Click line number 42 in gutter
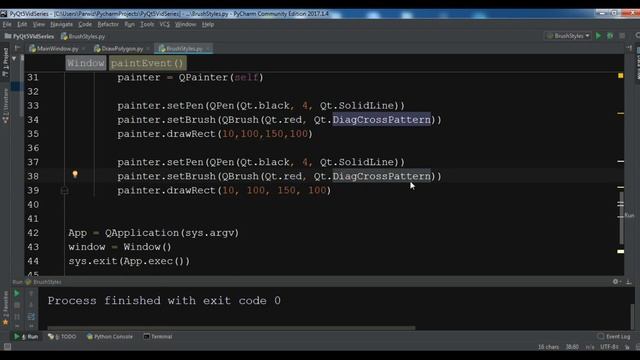 click(33, 233)
